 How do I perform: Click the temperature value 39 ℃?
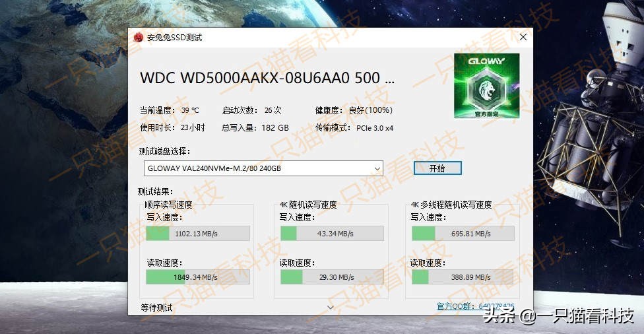[190, 110]
